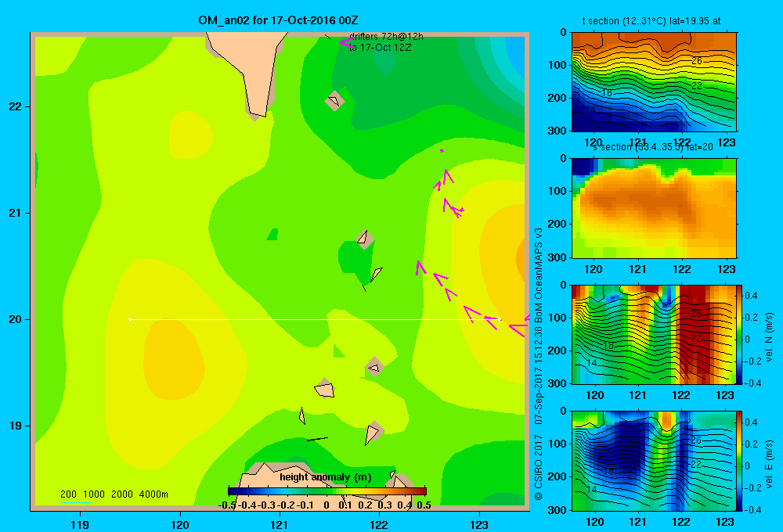
Task: Click the '0.5' tick on height anomaly bar
Action: coord(424,505)
